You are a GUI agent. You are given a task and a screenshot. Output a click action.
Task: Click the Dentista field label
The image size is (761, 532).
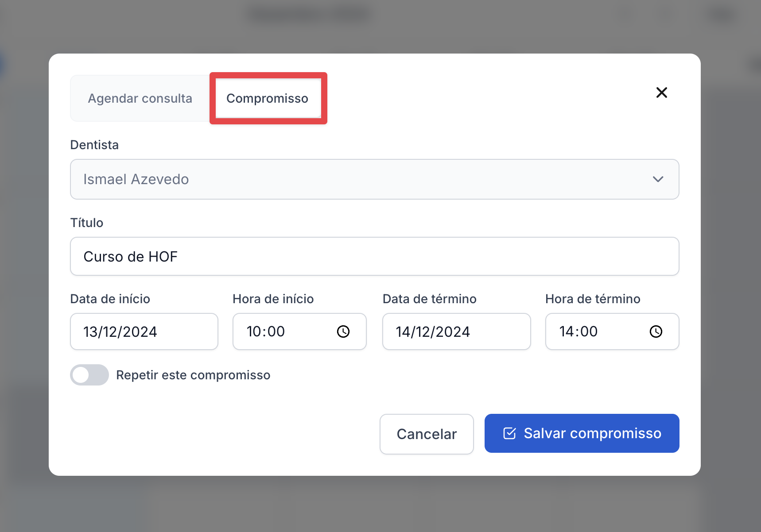pos(94,145)
